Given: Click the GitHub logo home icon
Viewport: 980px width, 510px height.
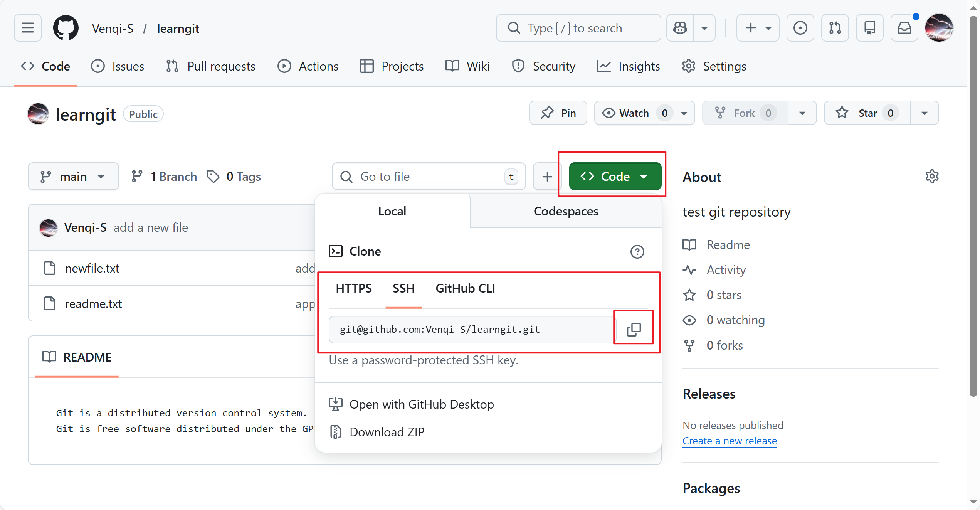Looking at the screenshot, I should 66,28.
